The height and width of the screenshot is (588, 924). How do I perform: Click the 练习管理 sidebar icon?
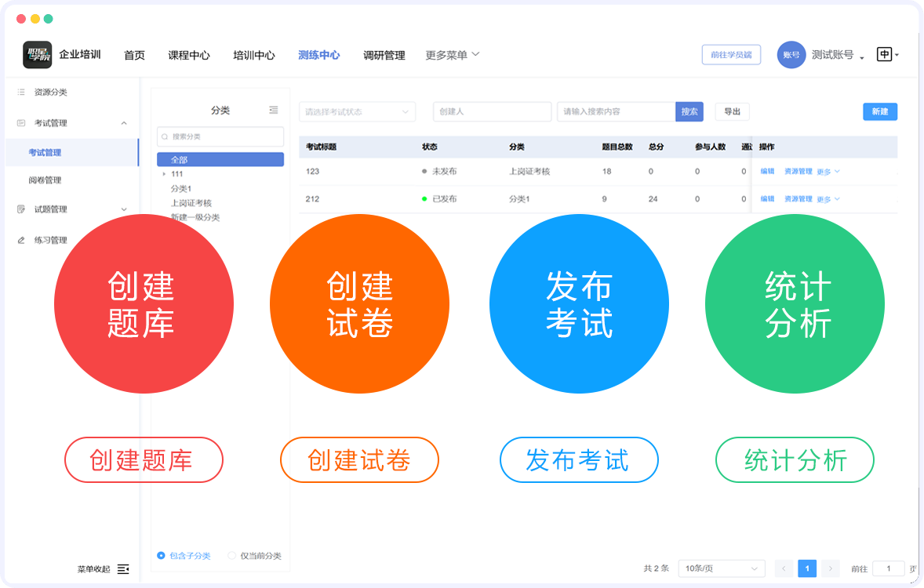click(20, 241)
